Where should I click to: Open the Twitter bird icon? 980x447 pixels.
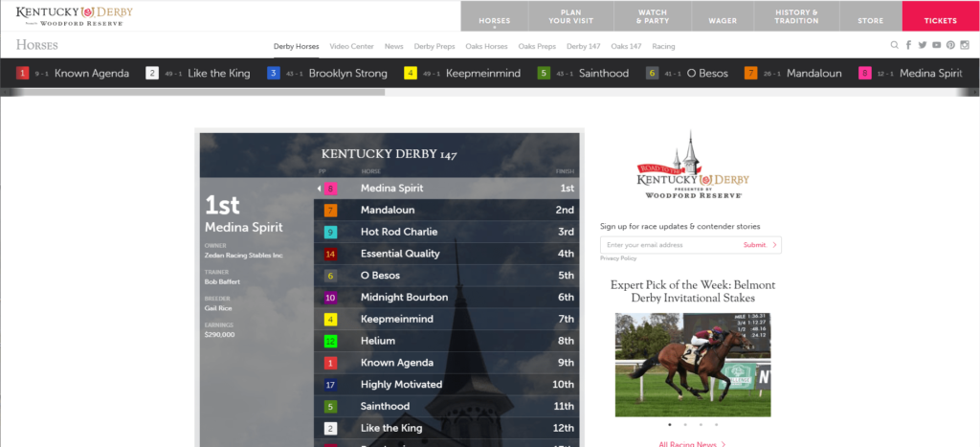point(923,45)
